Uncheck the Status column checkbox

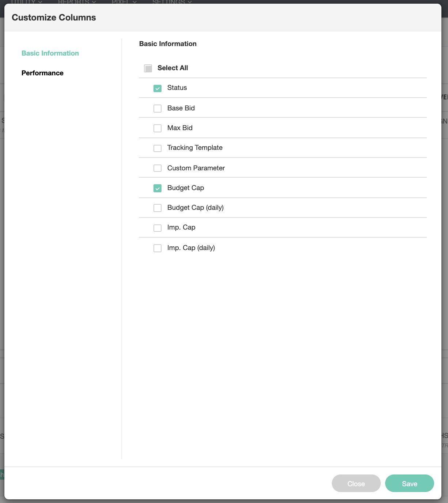pyautogui.click(x=157, y=88)
